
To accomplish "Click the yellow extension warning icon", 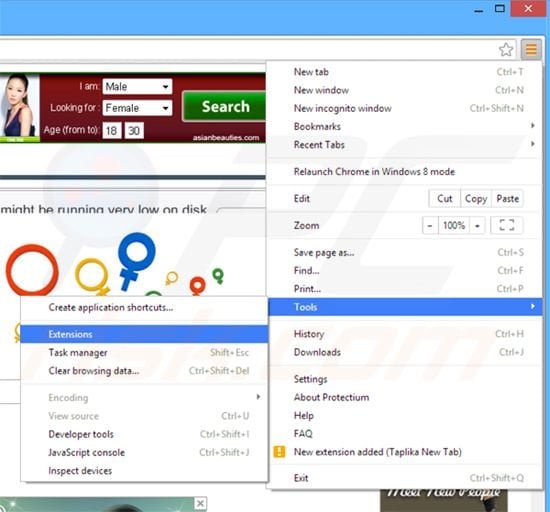I will tap(279, 452).
